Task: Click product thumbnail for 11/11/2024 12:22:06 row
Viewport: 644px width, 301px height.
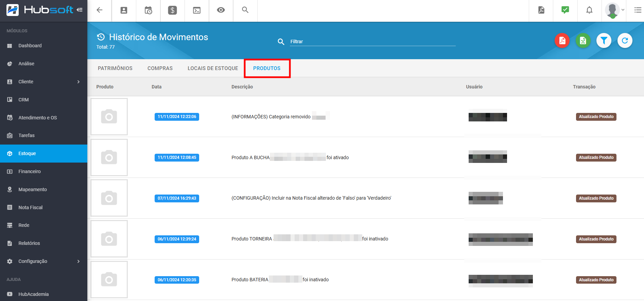Action: tap(109, 117)
